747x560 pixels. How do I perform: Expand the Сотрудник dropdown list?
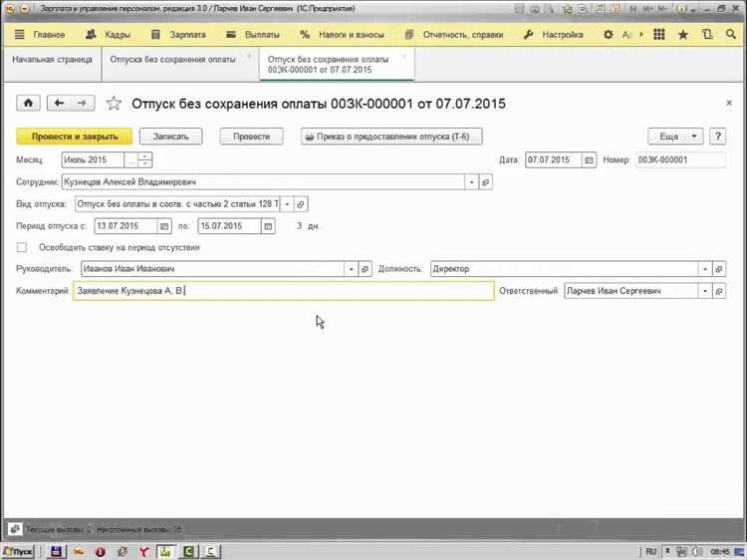(x=470, y=182)
